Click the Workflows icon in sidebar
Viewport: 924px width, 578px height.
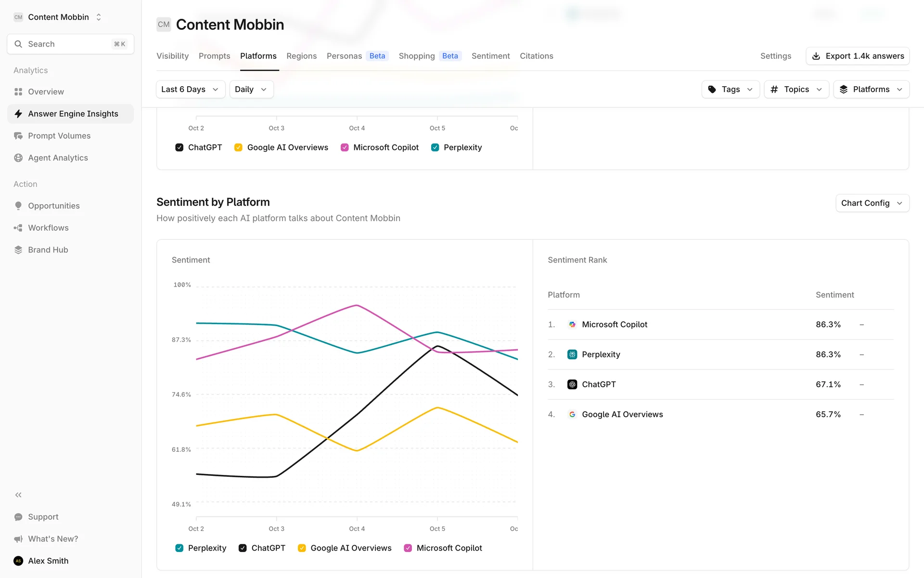(18, 228)
